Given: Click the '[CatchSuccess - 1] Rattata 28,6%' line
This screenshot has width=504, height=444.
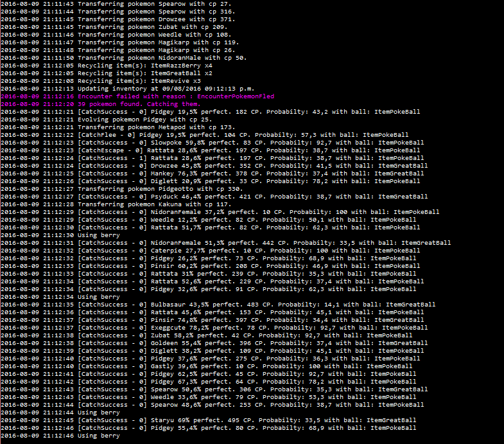Looking at the screenshot, I should pyautogui.click(x=212, y=158).
